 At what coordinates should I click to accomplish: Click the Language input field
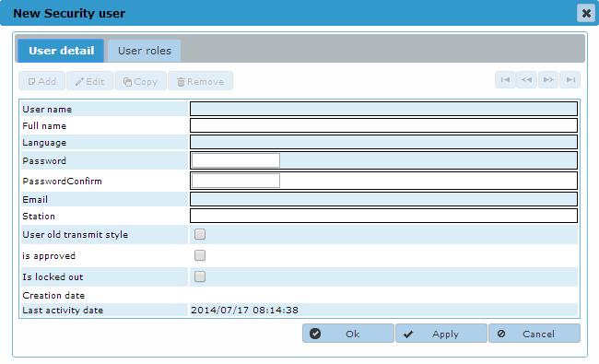pyautogui.click(x=383, y=142)
